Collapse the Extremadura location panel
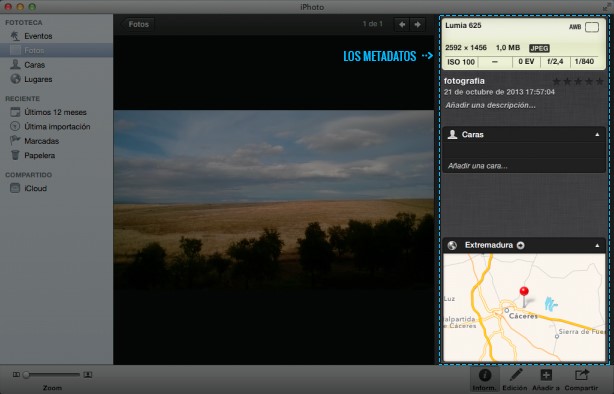This screenshot has height=394, width=614. click(x=597, y=246)
